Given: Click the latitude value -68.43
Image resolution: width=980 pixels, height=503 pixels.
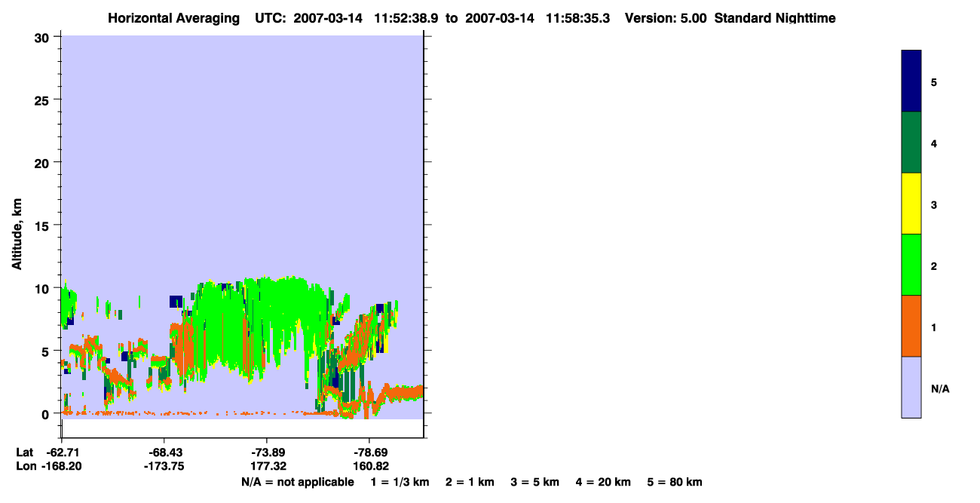Looking at the screenshot, I should (164, 452).
